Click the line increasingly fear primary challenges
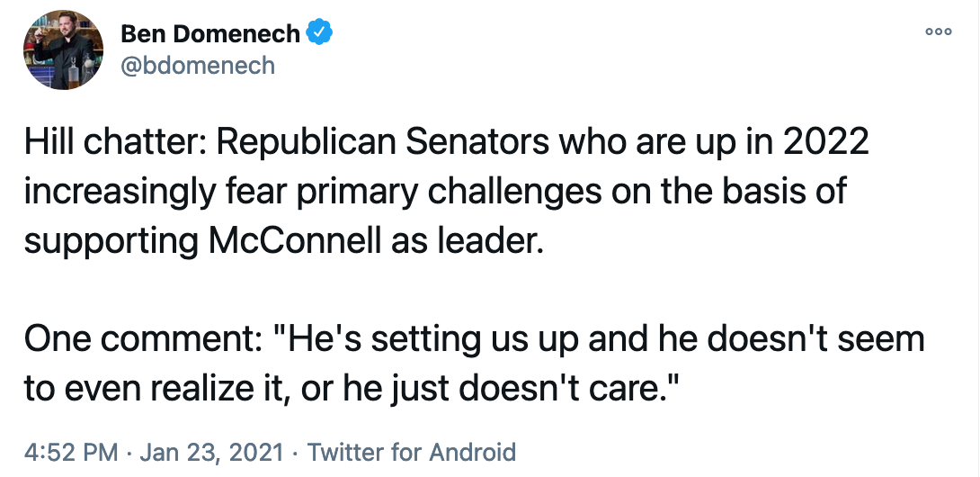This screenshot has width=980, height=477. (x=435, y=192)
